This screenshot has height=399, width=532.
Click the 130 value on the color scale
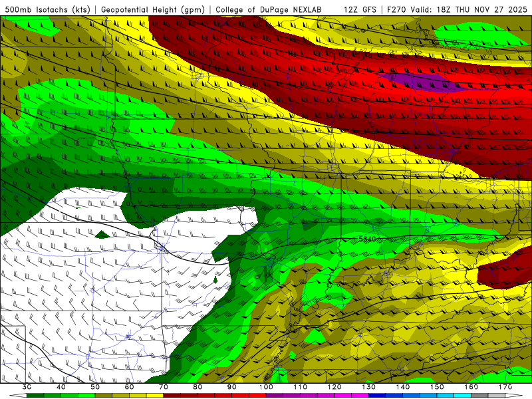click(369, 387)
